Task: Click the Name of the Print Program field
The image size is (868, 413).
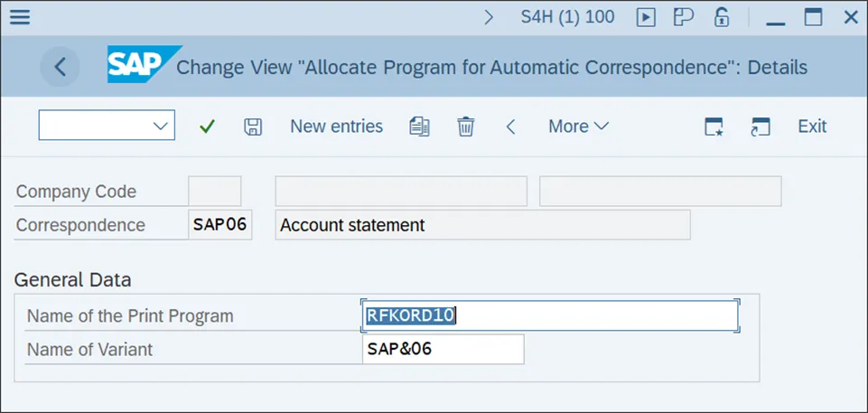Action: tap(549, 315)
